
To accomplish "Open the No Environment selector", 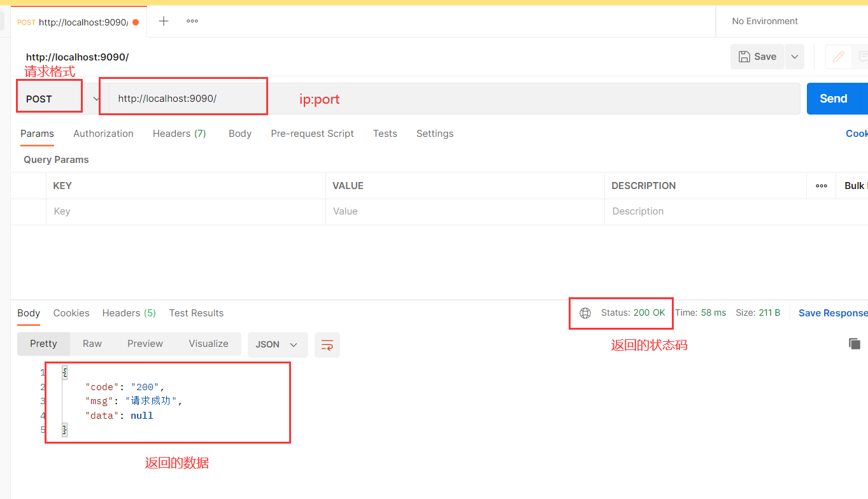I will click(x=765, y=21).
